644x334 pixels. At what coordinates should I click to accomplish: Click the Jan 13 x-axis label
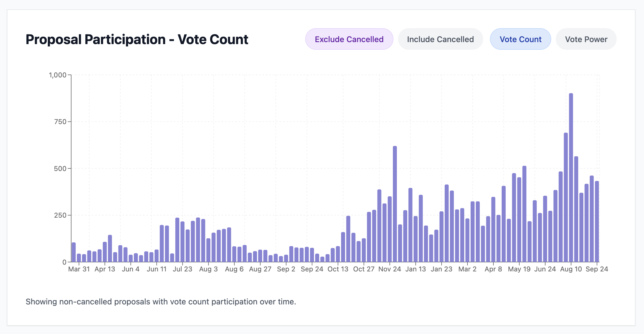[415, 269]
